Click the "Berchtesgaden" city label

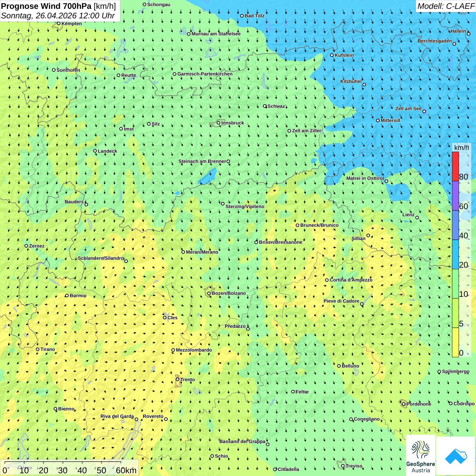pos(435,41)
